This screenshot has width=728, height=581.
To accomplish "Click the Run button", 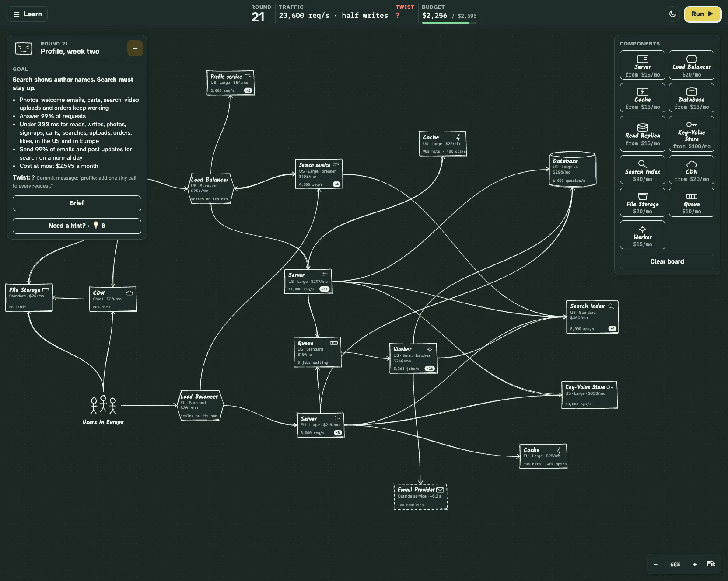I will (x=702, y=14).
